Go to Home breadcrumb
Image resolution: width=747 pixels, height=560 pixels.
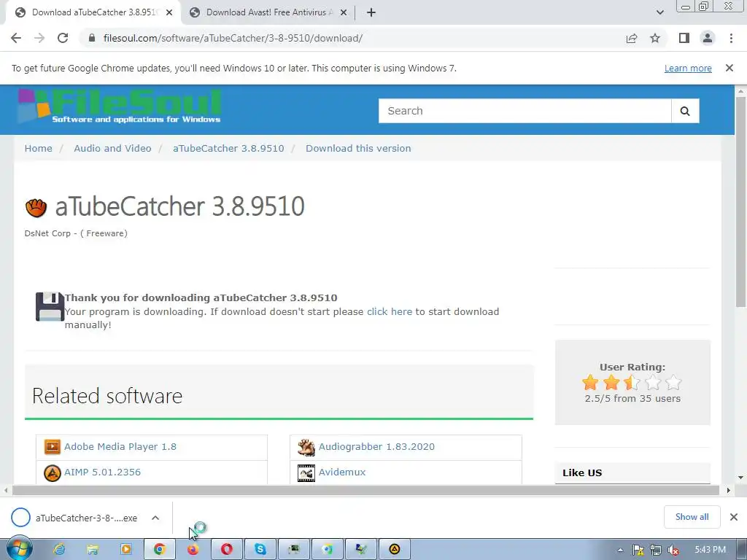(x=38, y=148)
